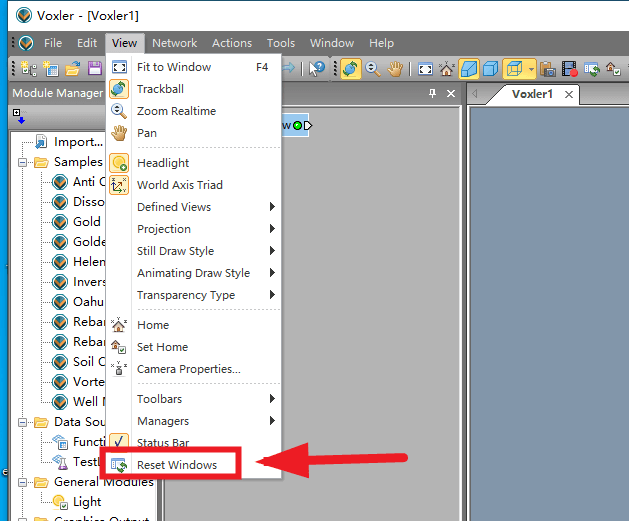629x521 pixels.
Task: Click Reset Windows in the View menu
Action: click(x=177, y=465)
